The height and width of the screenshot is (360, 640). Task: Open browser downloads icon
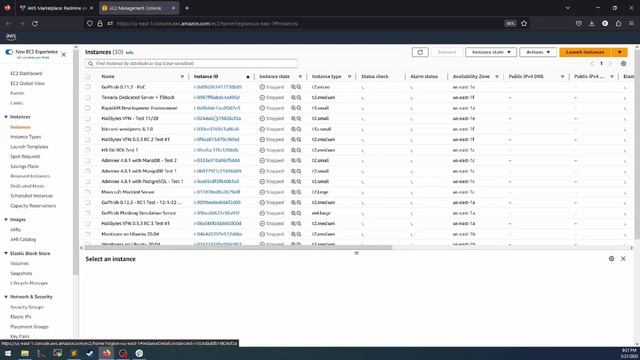pos(592,24)
